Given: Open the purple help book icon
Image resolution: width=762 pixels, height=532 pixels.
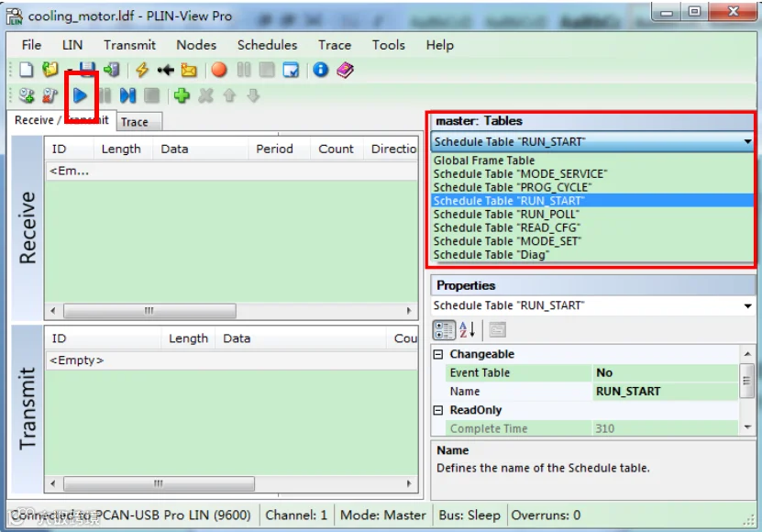Looking at the screenshot, I should (x=345, y=70).
